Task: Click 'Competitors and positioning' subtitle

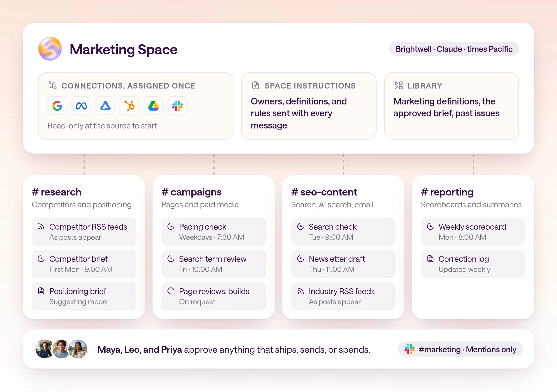Action: 82,205
